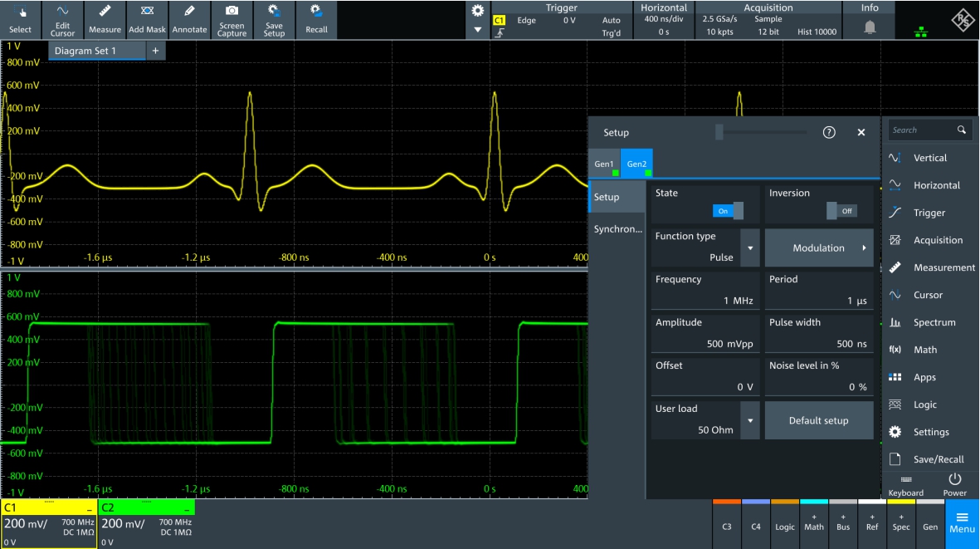The image size is (980, 549).
Task: Open the Modulation submenu
Action: click(x=819, y=248)
